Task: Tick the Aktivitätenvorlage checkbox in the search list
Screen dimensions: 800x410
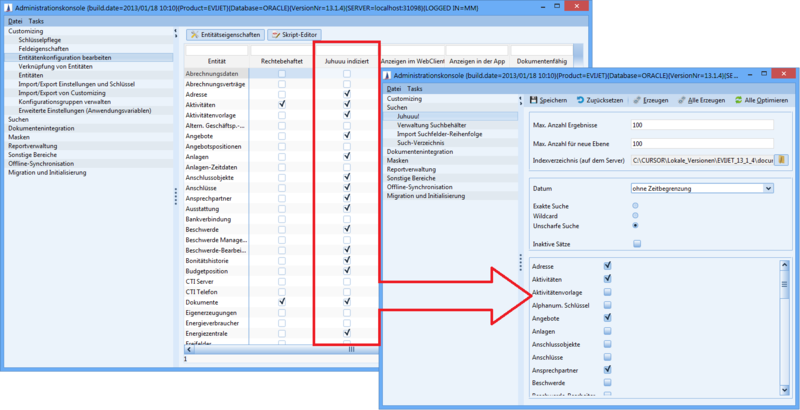Action: click(608, 291)
